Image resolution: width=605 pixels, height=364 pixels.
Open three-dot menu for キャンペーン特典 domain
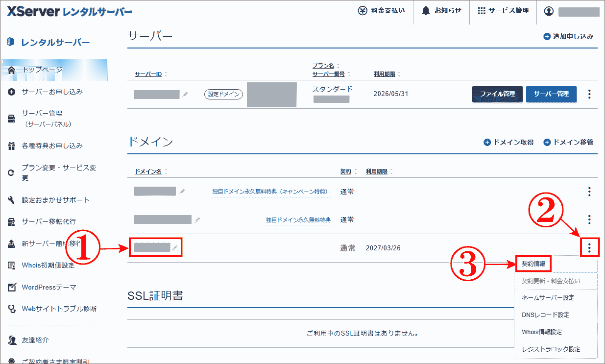coord(589,192)
